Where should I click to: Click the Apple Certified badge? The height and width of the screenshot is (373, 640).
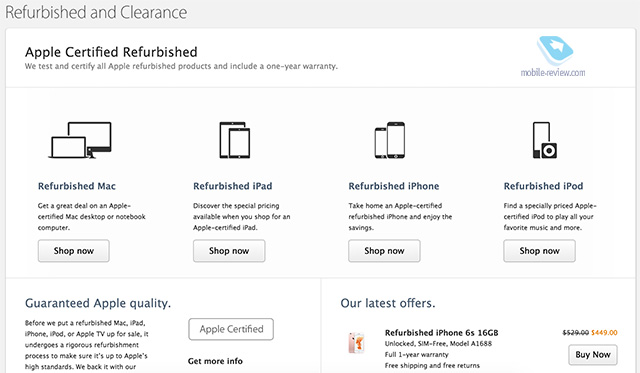click(231, 329)
